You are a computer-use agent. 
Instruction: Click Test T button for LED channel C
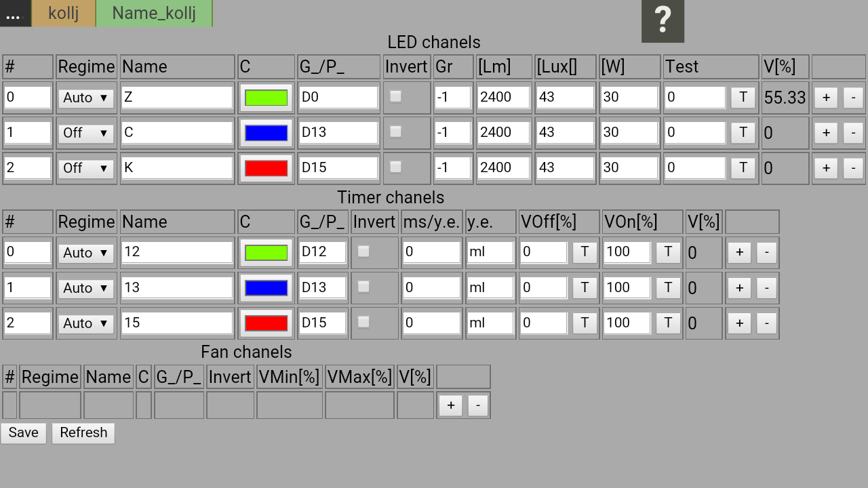[743, 133]
